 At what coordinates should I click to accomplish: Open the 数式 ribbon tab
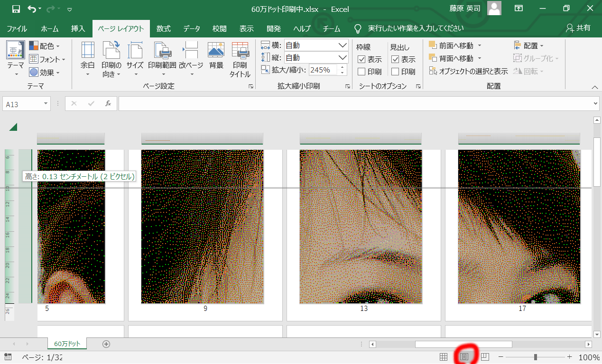[x=163, y=28]
